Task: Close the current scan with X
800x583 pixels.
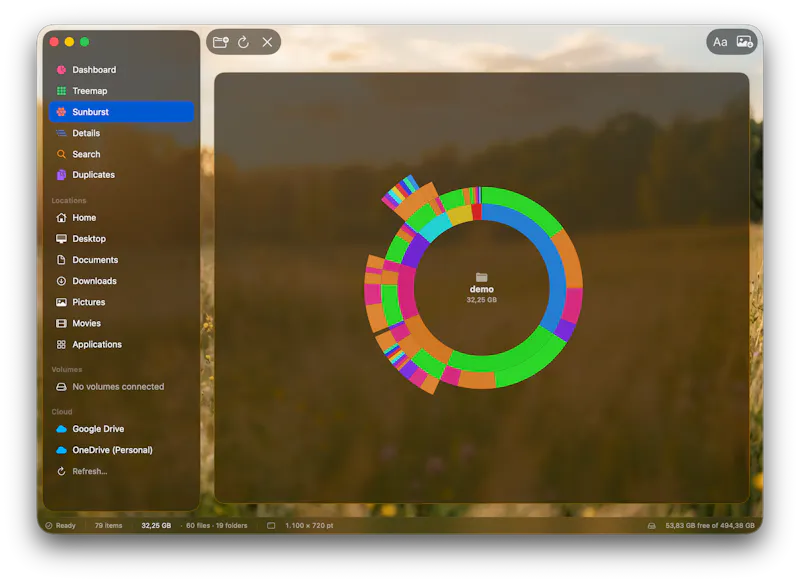Action: [x=267, y=42]
